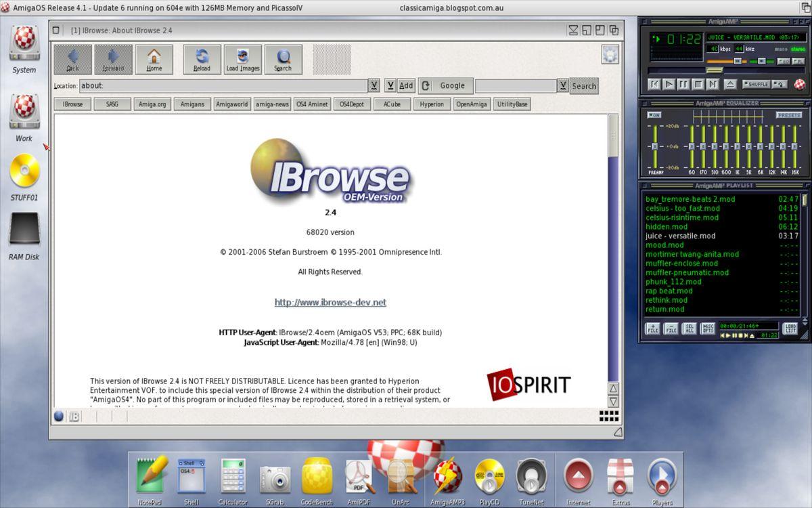The height and width of the screenshot is (508, 812).
Task: Choose search engine via Google selector
Action: (x=445, y=85)
